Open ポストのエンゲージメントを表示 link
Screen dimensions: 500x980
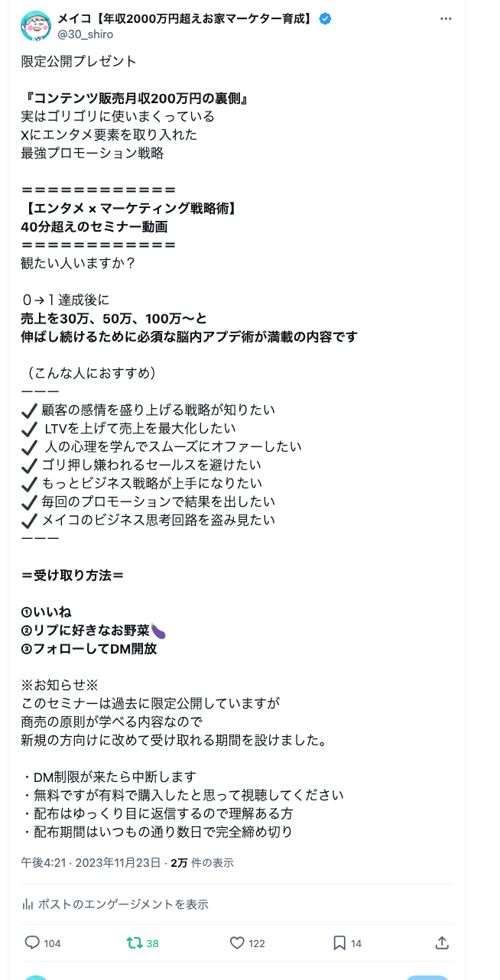tap(122, 904)
